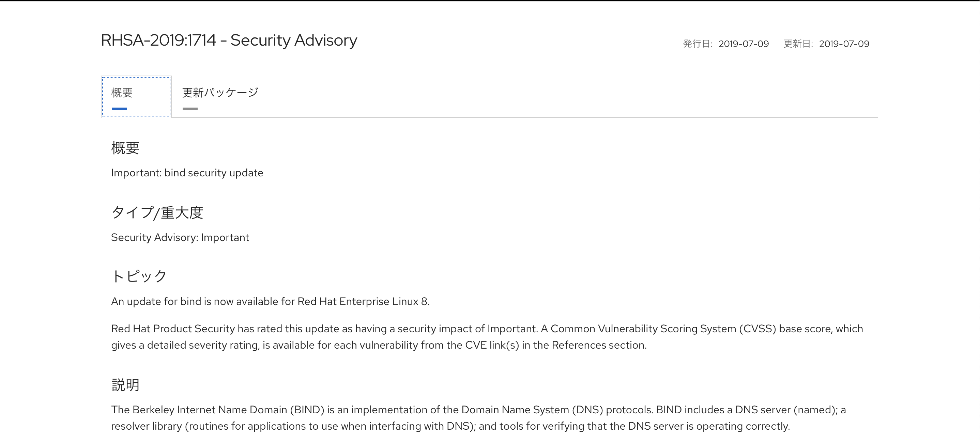980x446 pixels.
Task: Click the RHSA-2019:1714 Security Advisory title
Action: [x=229, y=40]
